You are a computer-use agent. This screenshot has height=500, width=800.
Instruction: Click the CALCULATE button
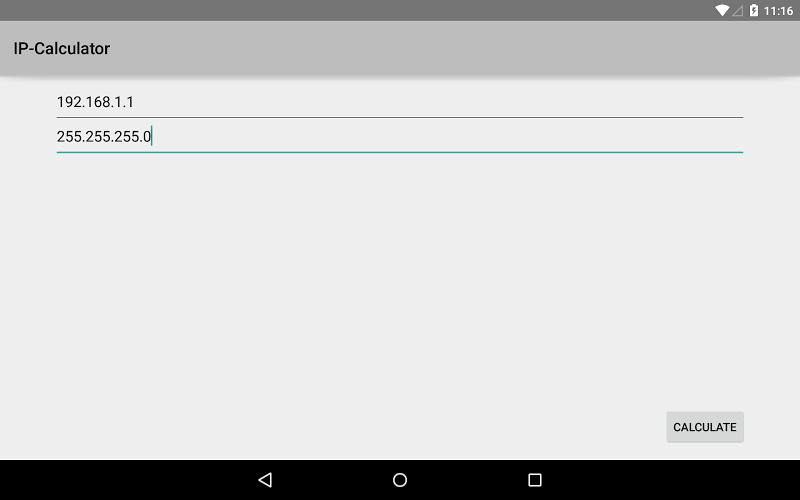coord(705,427)
